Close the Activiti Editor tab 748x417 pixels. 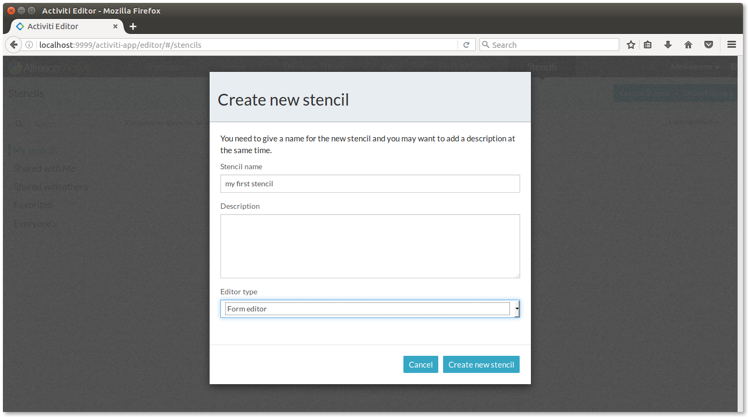115,27
